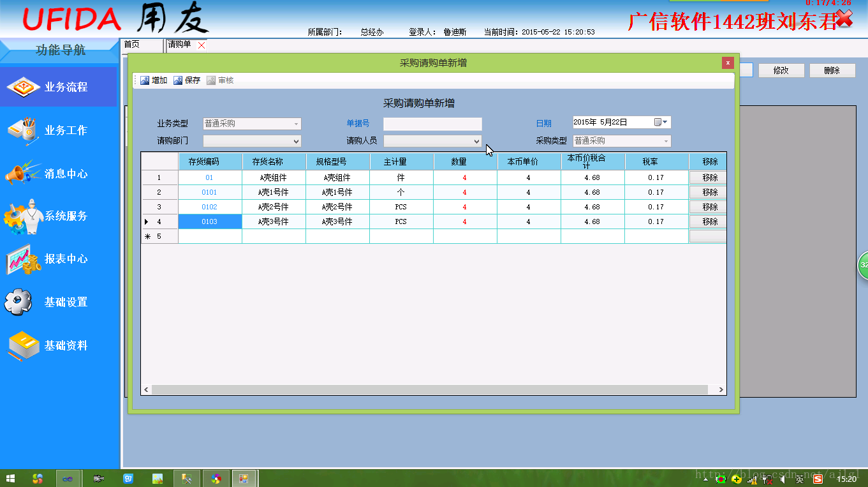Viewport: 868px width, 487px height.
Task: Click the taskbar clock showing 15:20
Action: point(847,479)
